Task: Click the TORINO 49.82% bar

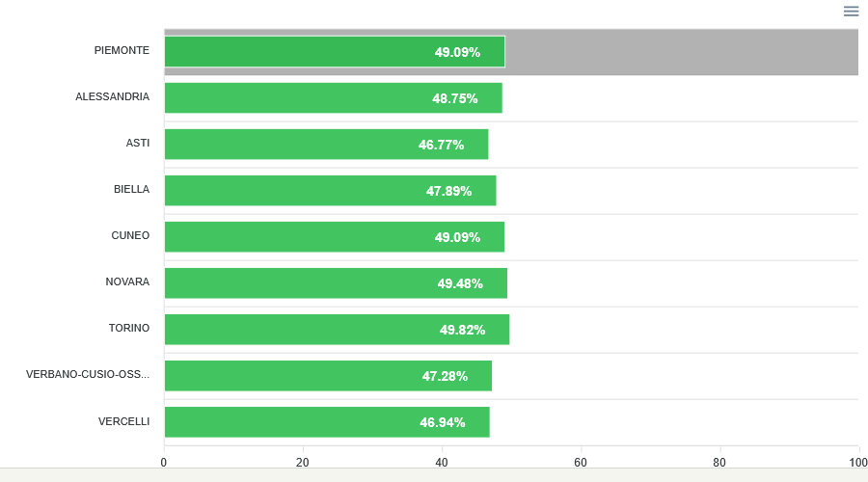Action: (x=337, y=330)
